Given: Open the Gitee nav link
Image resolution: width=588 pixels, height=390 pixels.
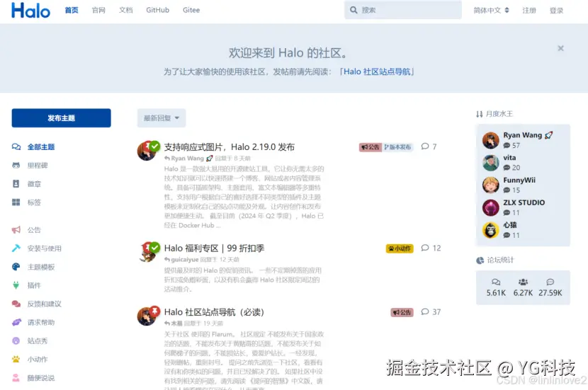Looking at the screenshot, I should tap(191, 10).
